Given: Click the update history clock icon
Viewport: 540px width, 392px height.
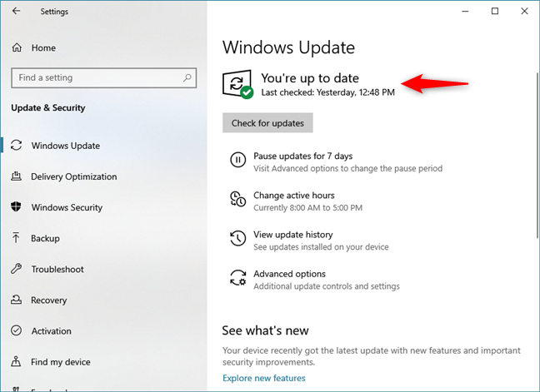Looking at the screenshot, I should [x=237, y=238].
